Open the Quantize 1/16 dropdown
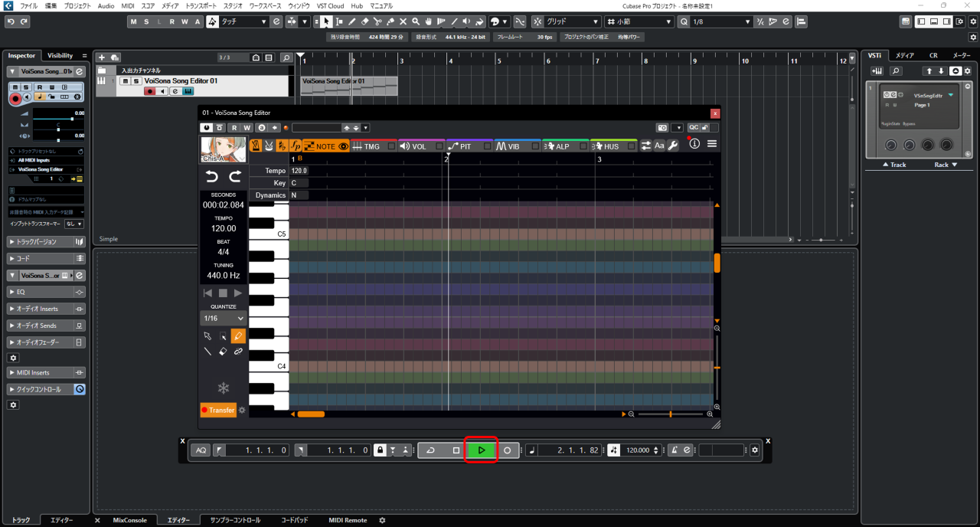The height and width of the screenshot is (527, 980). click(x=224, y=318)
